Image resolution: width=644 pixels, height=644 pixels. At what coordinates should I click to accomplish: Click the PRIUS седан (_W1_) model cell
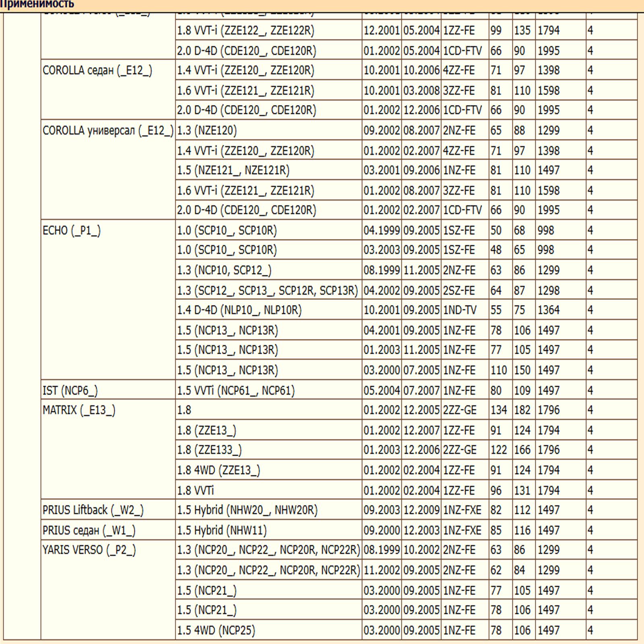tap(89, 530)
